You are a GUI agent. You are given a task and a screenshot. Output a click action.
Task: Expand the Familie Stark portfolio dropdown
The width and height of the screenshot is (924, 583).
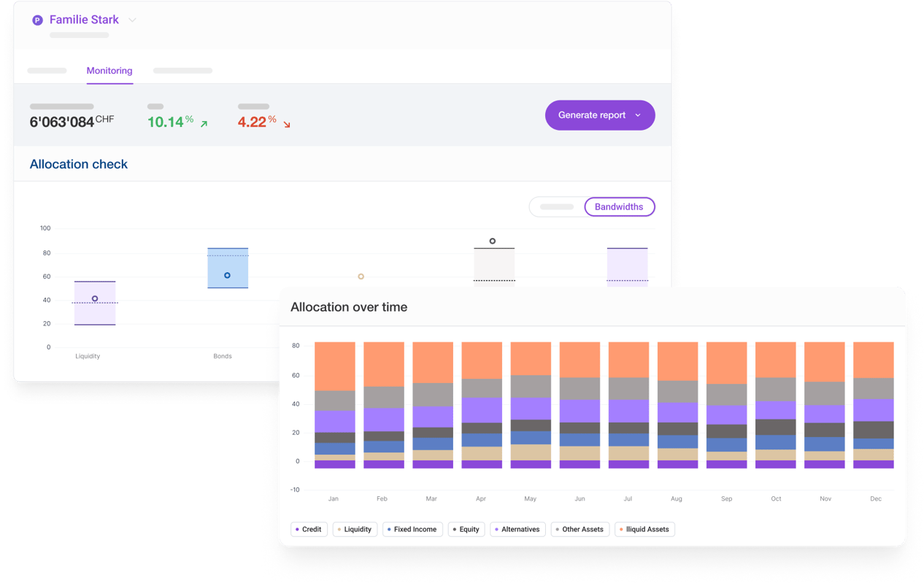coord(132,20)
